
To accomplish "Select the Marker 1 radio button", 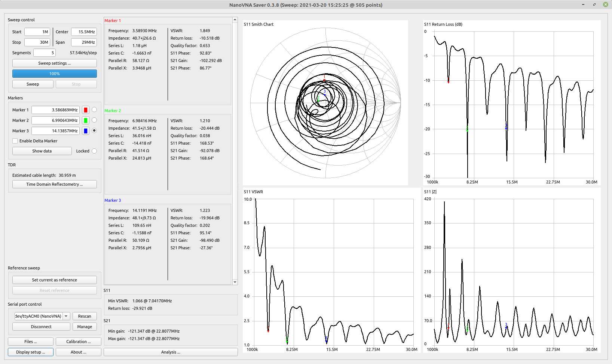I will pyautogui.click(x=94, y=109).
